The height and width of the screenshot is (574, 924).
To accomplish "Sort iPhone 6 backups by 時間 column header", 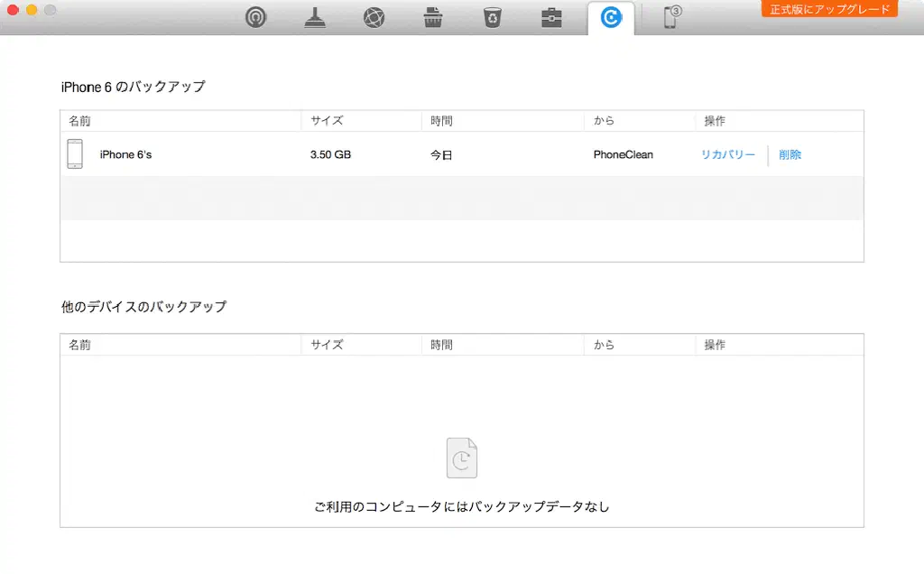I will pyautogui.click(x=441, y=121).
